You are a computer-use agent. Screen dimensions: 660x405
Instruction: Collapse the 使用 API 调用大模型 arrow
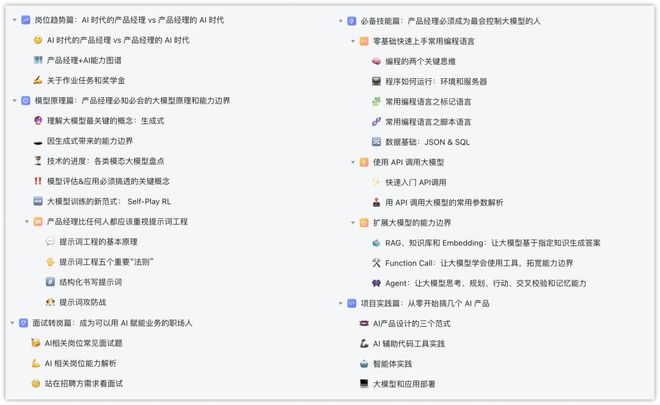pyautogui.click(x=353, y=162)
